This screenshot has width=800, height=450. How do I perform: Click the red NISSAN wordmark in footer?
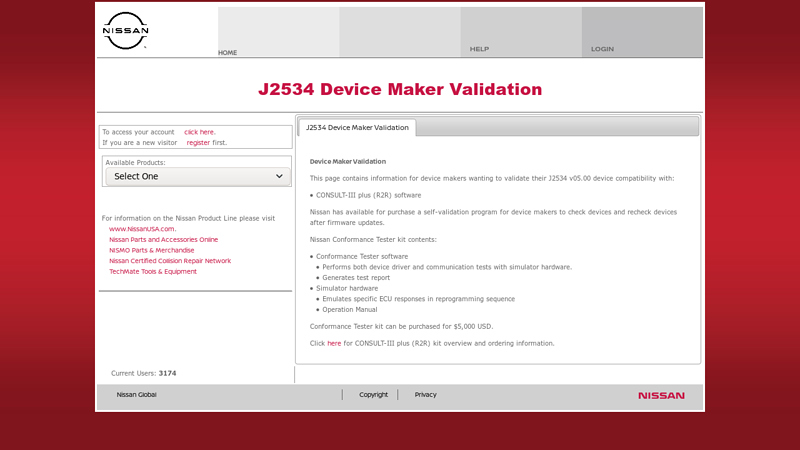tap(661, 395)
